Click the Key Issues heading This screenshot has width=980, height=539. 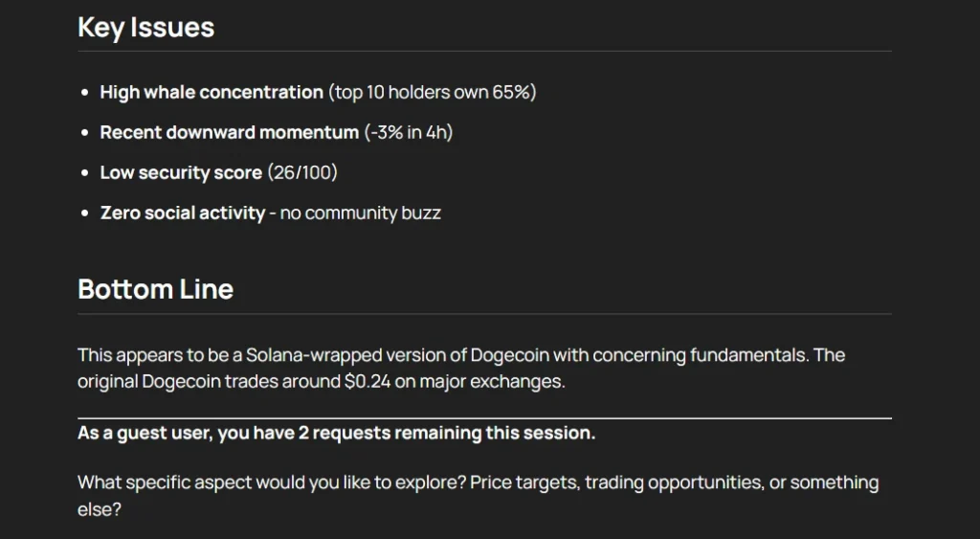coord(145,28)
